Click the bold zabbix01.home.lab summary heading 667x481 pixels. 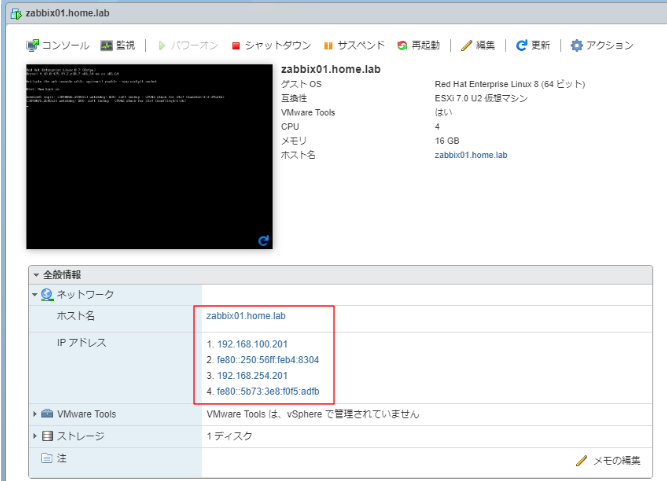coord(331,69)
